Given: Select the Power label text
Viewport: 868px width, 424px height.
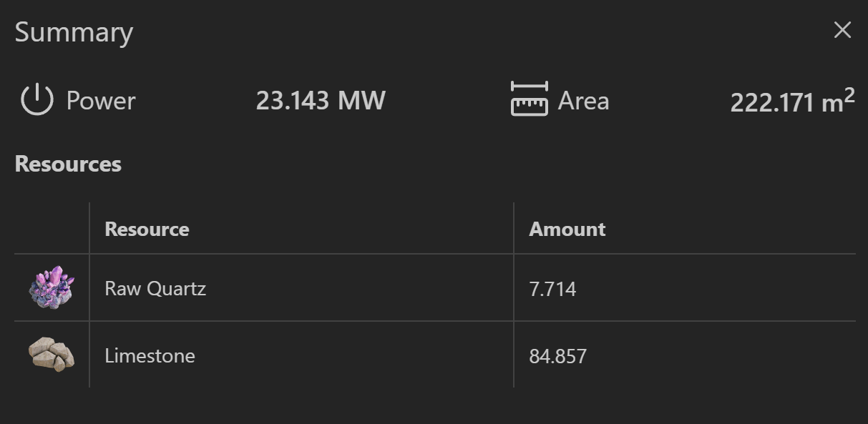Looking at the screenshot, I should coord(101,101).
